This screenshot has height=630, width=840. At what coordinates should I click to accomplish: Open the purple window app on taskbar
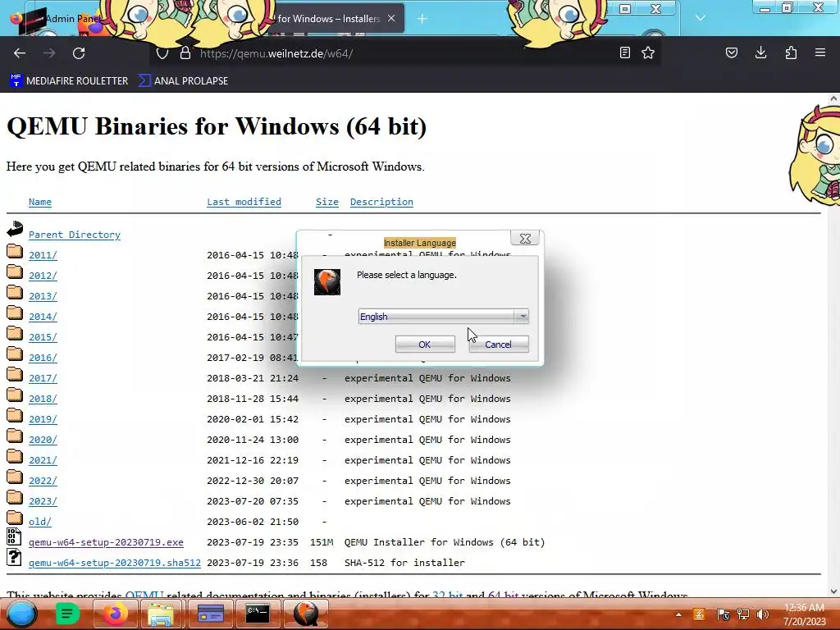211,614
